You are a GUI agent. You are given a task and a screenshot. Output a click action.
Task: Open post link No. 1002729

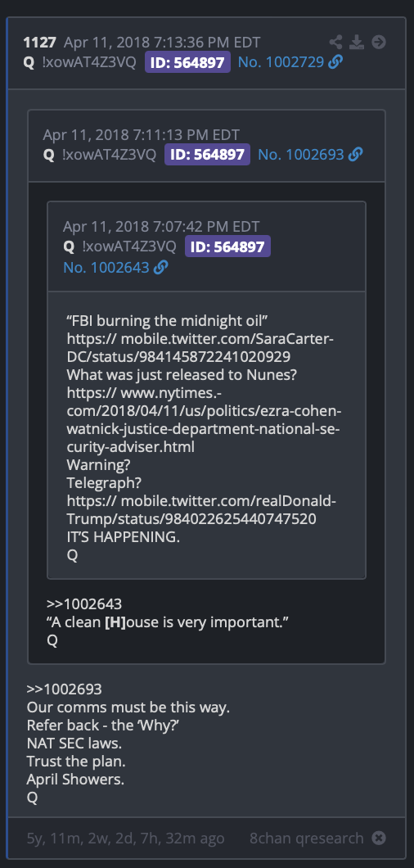(x=281, y=62)
